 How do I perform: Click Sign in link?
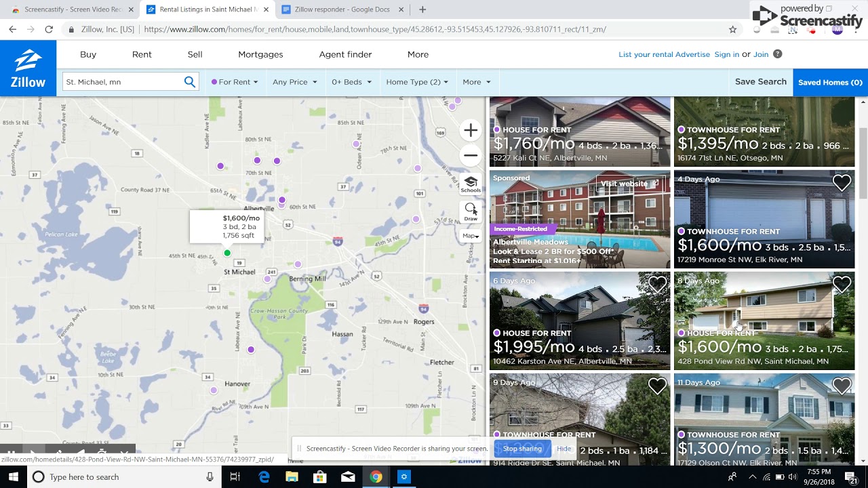(726, 54)
